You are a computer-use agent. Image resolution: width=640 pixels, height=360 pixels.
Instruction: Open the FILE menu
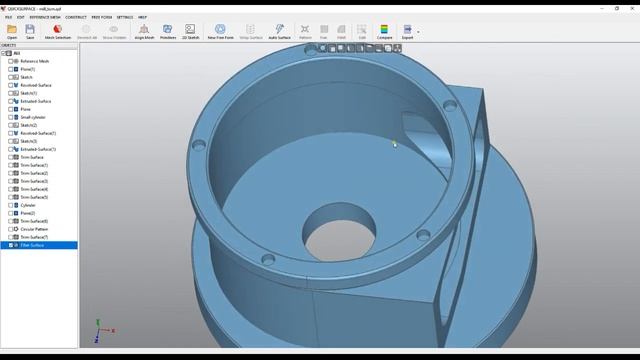pyautogui.click(x=9, y=18)
